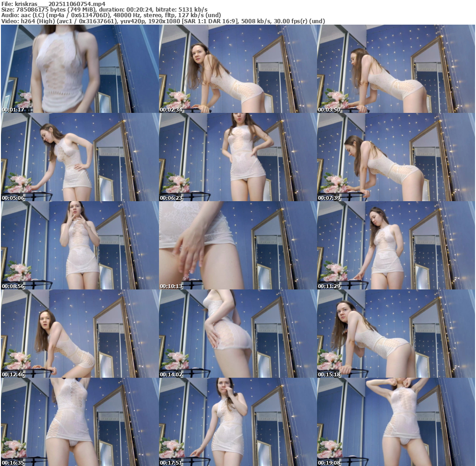Image resolution: width=476 pixels, height=466 pixels.
Task: Click the Size and duration info line
Action: click(105, 9)
